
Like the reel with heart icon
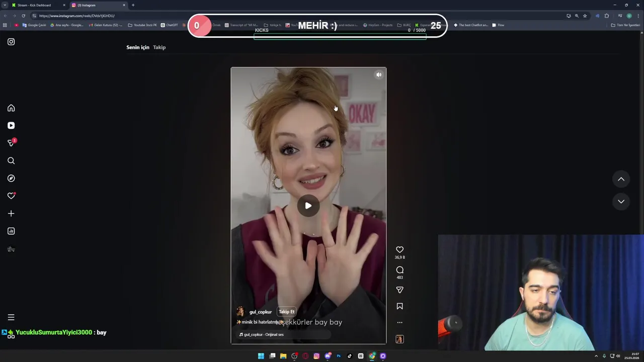399,249
